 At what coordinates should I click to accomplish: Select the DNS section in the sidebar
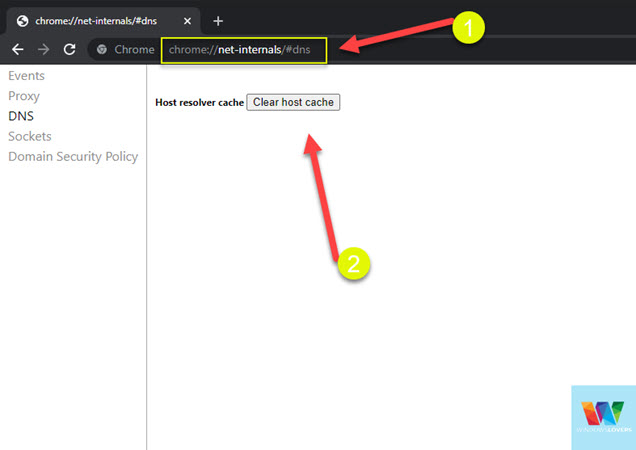[x=21, y=116]
